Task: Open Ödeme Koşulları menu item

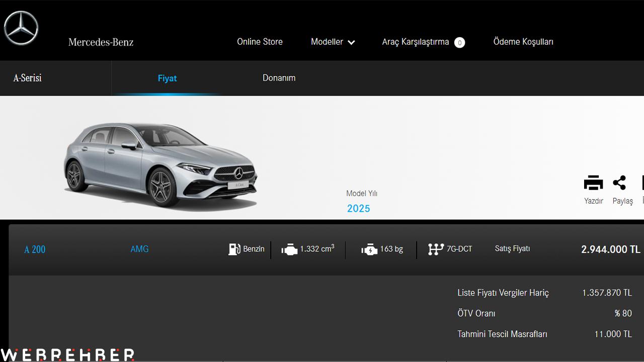Action: 523,42
